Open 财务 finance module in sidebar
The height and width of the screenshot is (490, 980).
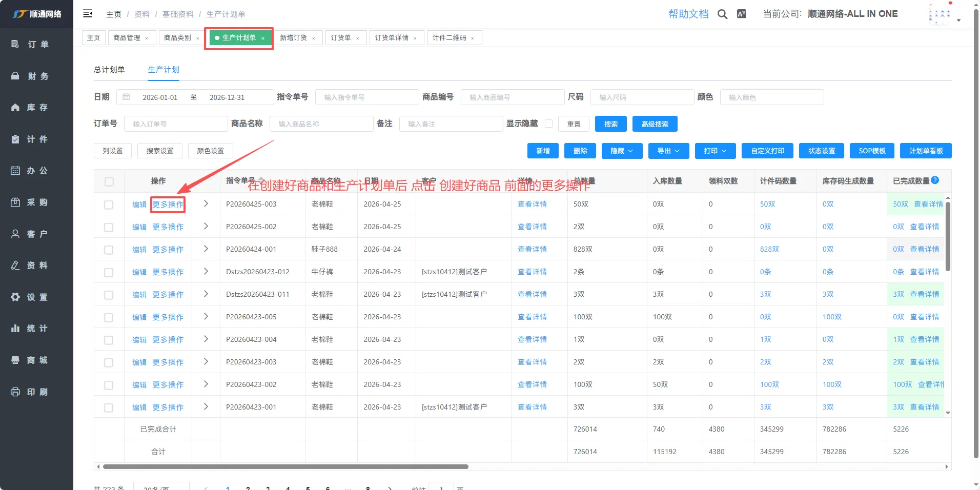point(36,76)
